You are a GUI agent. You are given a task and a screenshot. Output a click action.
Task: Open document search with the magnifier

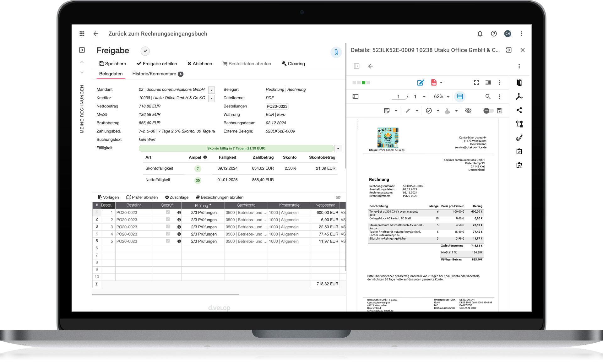[488, 97]
